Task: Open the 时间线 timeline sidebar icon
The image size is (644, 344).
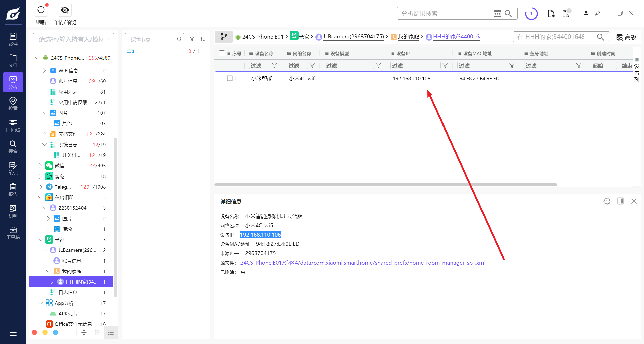Action: (x=13, y=125)
